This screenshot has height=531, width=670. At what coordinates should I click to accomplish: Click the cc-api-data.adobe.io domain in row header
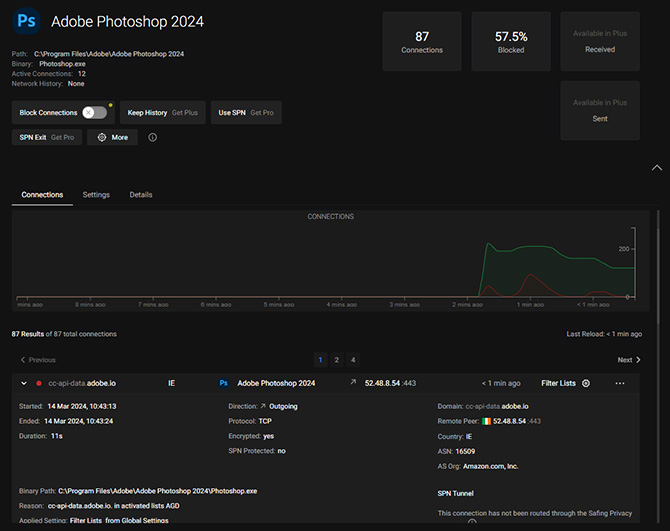pos(82,383)
